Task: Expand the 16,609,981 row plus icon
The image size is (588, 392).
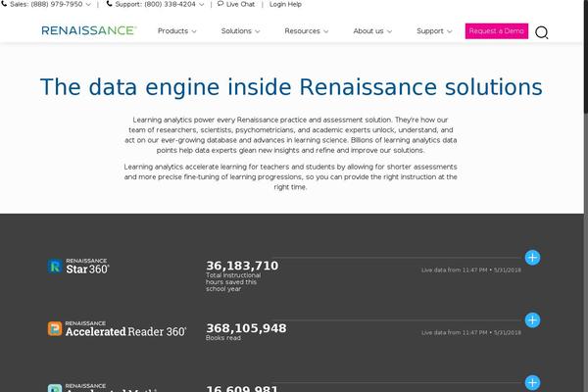Action: 532,383
